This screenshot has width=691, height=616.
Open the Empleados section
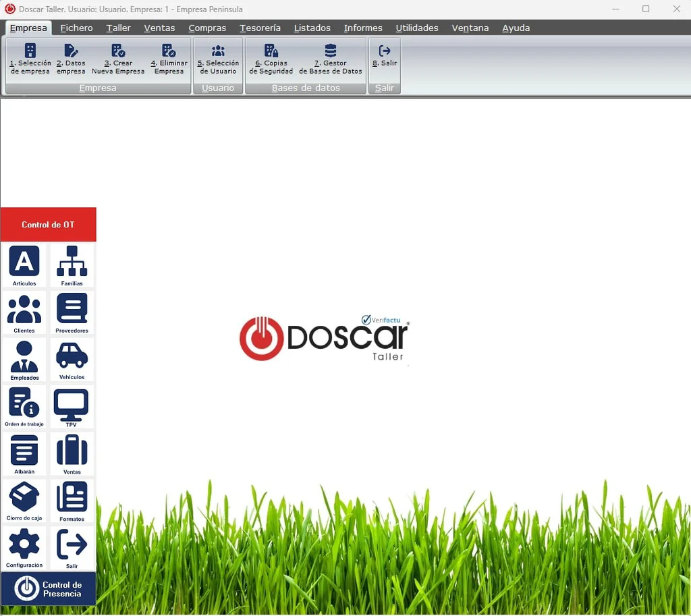(x=24, y=360)
